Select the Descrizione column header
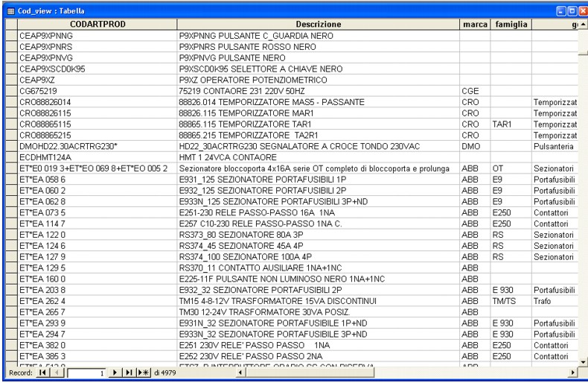 tap(319, 25)
